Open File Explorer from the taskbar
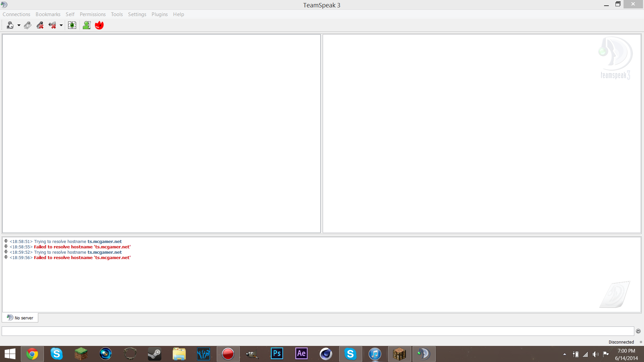 (x=179, y=354)
